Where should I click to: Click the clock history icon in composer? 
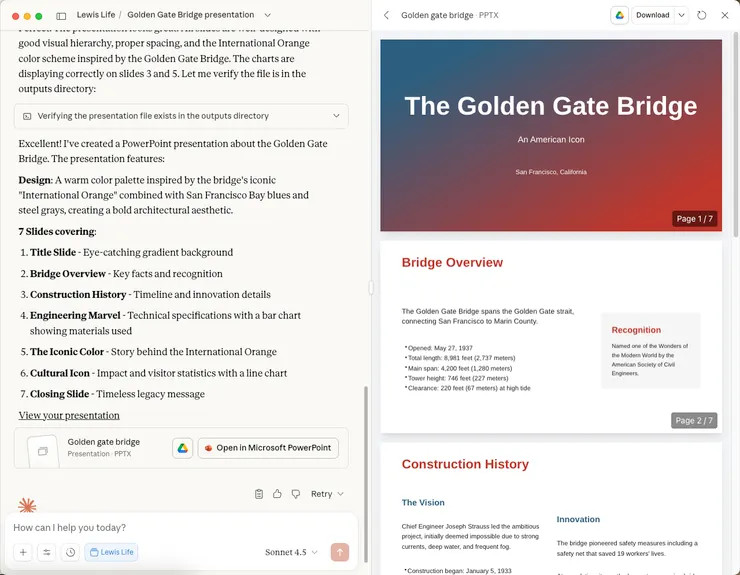(70, 552)
